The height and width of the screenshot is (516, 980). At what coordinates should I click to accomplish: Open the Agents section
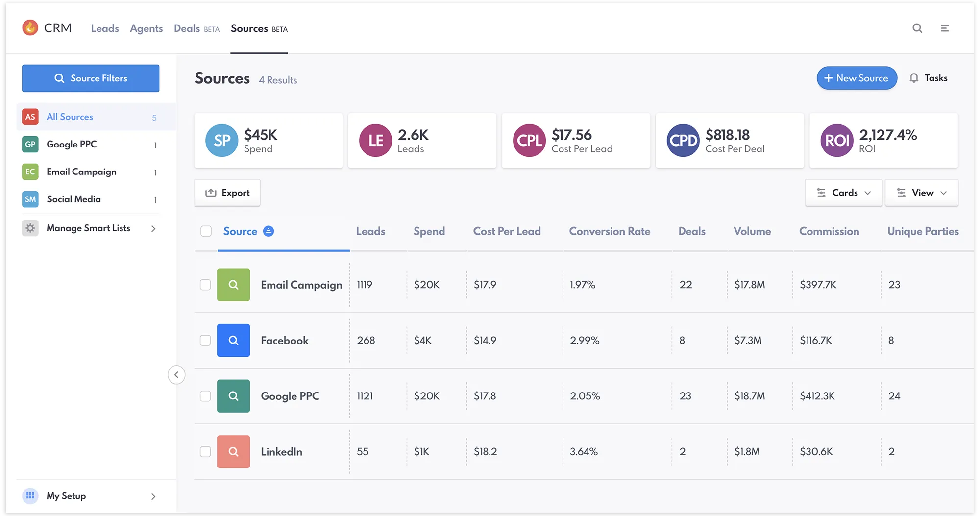146,28
